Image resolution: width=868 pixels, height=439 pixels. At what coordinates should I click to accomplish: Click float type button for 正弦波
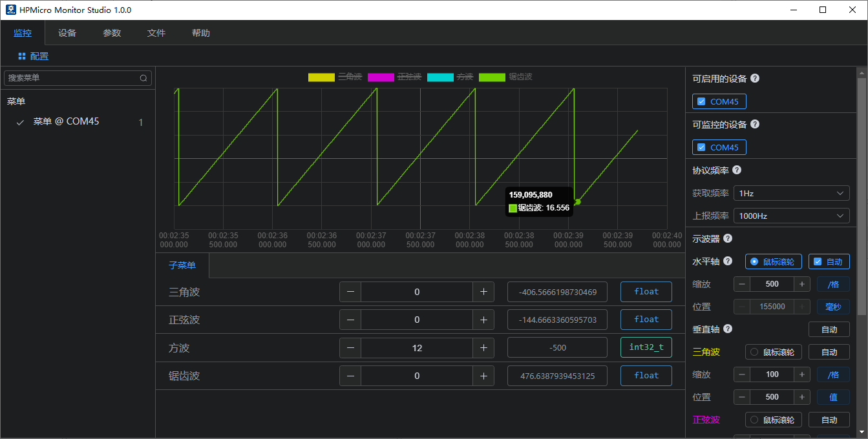[646, 320]
